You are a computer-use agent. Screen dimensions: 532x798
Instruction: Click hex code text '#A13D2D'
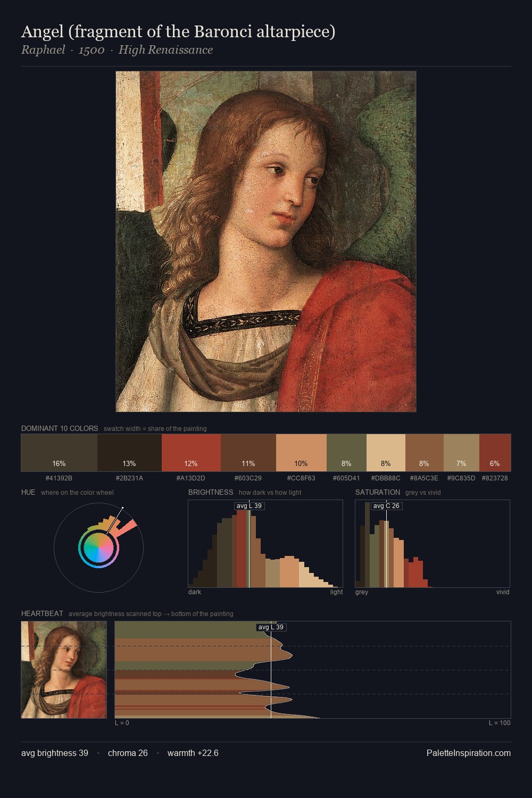[x=191, y=478]
